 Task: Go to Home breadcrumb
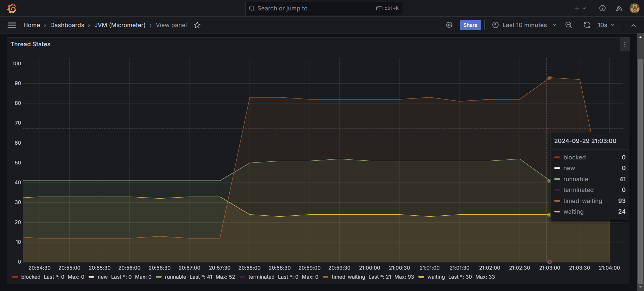tap(32, 25)
